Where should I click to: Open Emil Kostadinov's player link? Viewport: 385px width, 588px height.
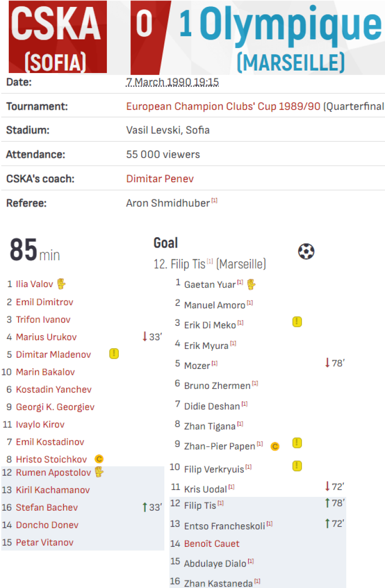(x=50, y=442)
